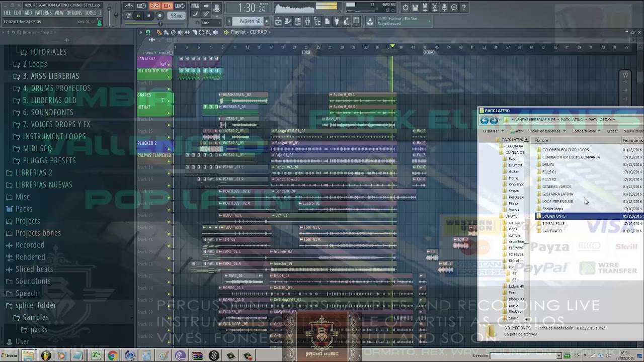Open Google Chrome from taskbar
The image size is (644, 362).
112,355
